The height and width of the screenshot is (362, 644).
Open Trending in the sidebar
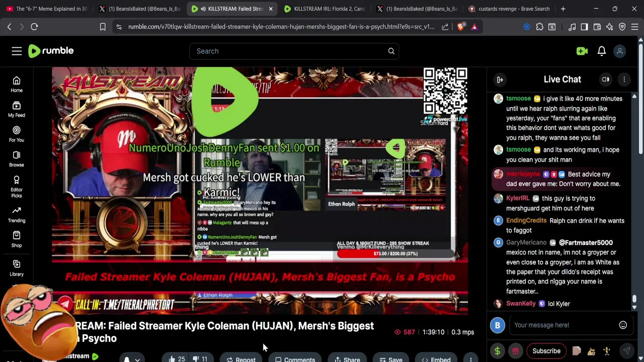pos(17,214)
